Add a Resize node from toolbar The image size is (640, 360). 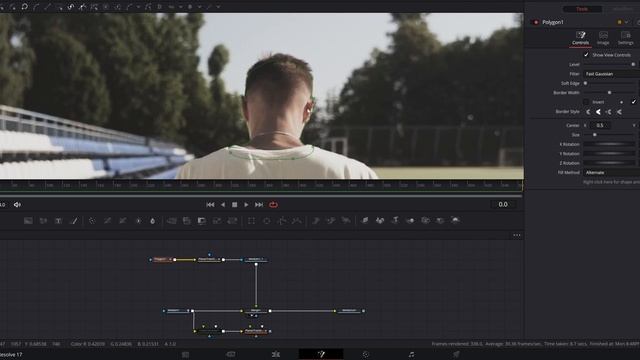[x=217, y=221]
